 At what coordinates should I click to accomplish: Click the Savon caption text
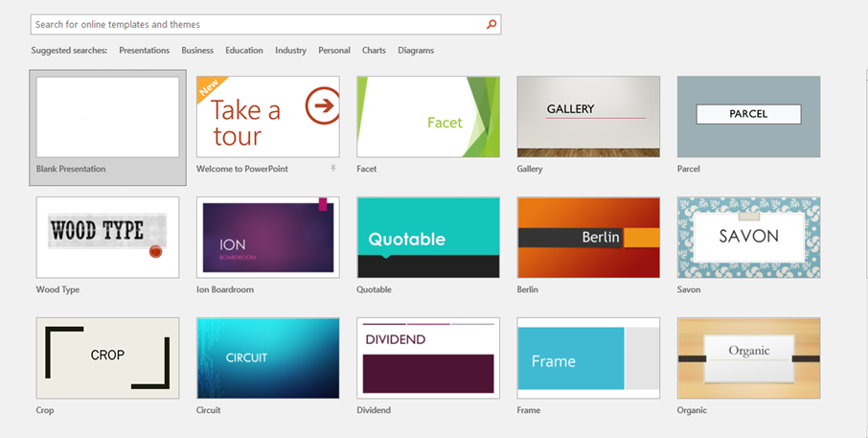pos(689,289)
